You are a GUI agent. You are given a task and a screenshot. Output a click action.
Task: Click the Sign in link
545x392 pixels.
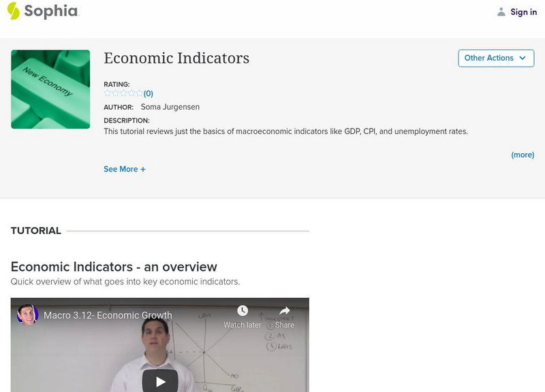click(x=524, y=12)
